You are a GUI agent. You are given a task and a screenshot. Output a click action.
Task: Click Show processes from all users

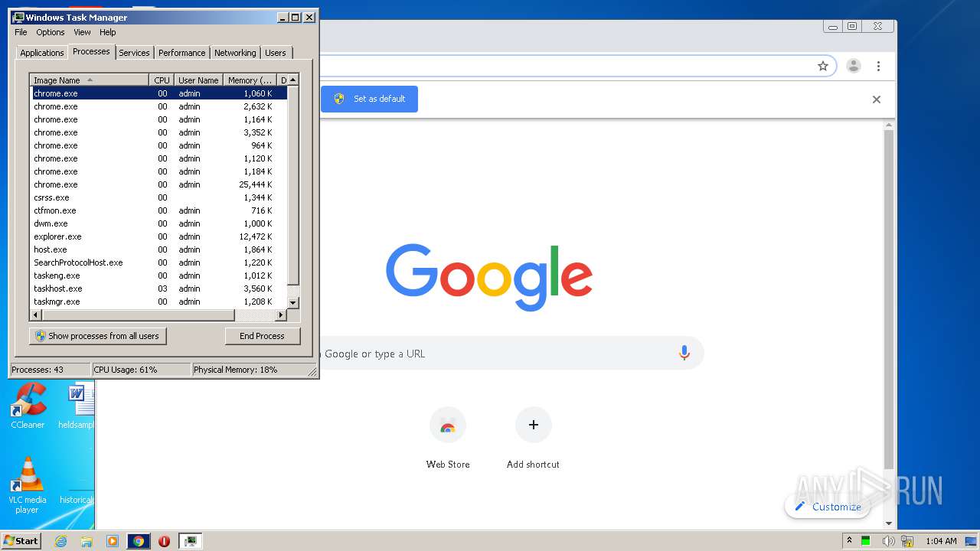[98, 336]
